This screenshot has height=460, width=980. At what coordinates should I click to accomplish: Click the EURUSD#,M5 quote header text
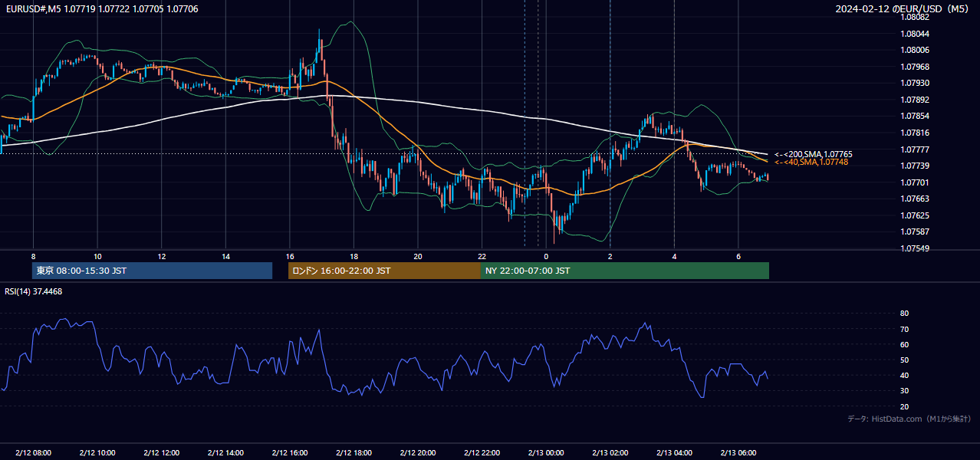(101, 9)
